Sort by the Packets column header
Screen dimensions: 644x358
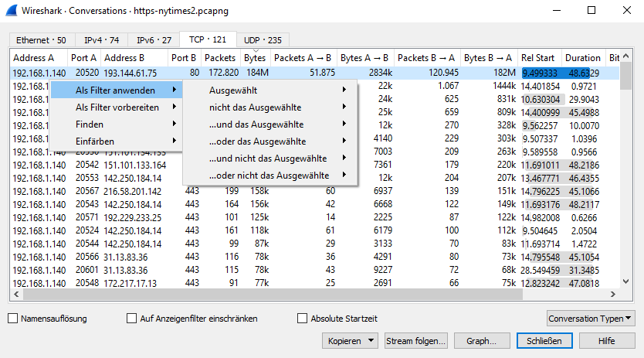point(221,58)
